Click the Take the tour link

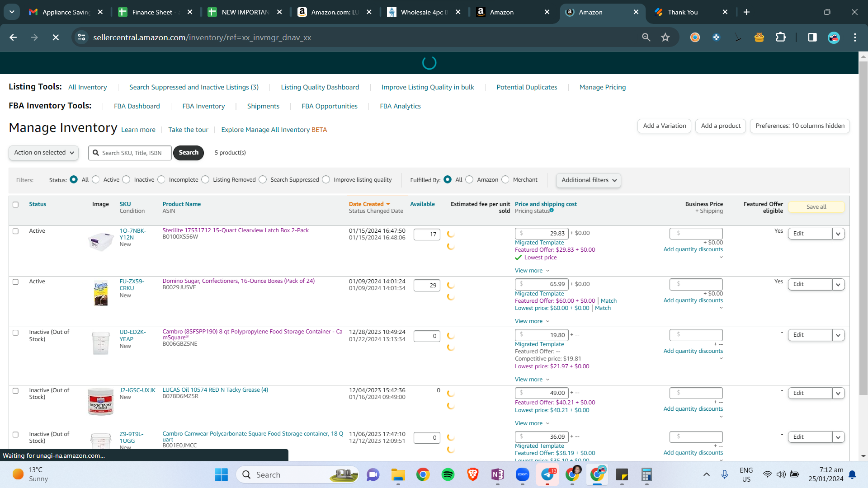[x=188, y=130]
